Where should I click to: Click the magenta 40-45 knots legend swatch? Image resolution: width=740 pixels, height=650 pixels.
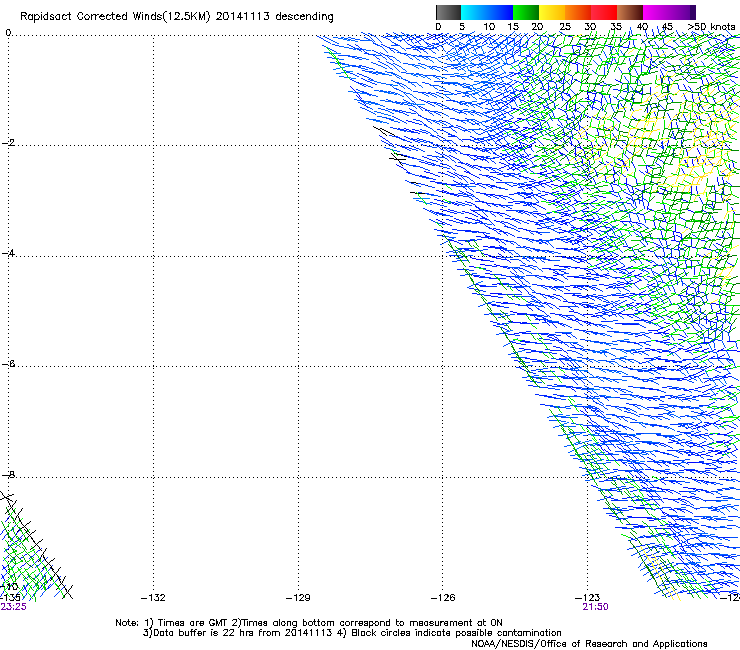click(656, 12)
